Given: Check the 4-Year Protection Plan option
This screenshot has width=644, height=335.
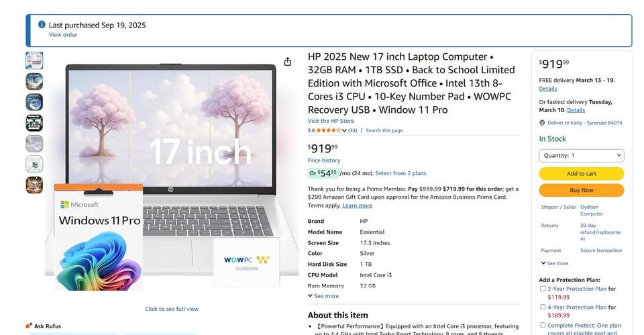Looking at the screenshot, I should 543,307.
